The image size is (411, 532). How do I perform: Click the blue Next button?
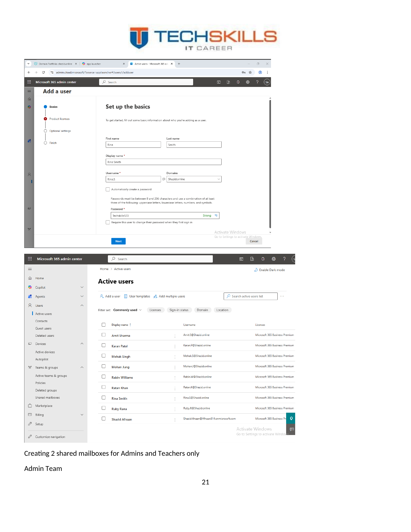[x=118, y=241]
